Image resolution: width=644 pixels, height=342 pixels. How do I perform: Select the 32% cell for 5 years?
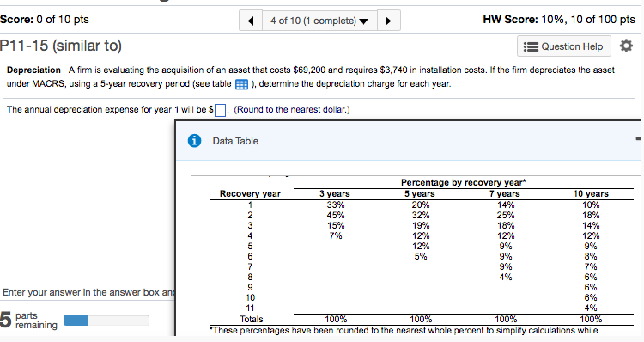click(421, 215)
